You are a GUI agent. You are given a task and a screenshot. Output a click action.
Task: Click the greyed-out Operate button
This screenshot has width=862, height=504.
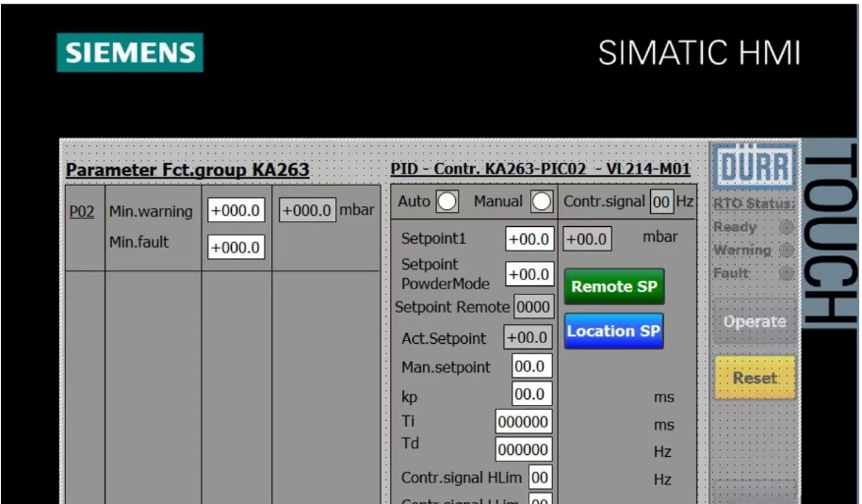[755, 321]
